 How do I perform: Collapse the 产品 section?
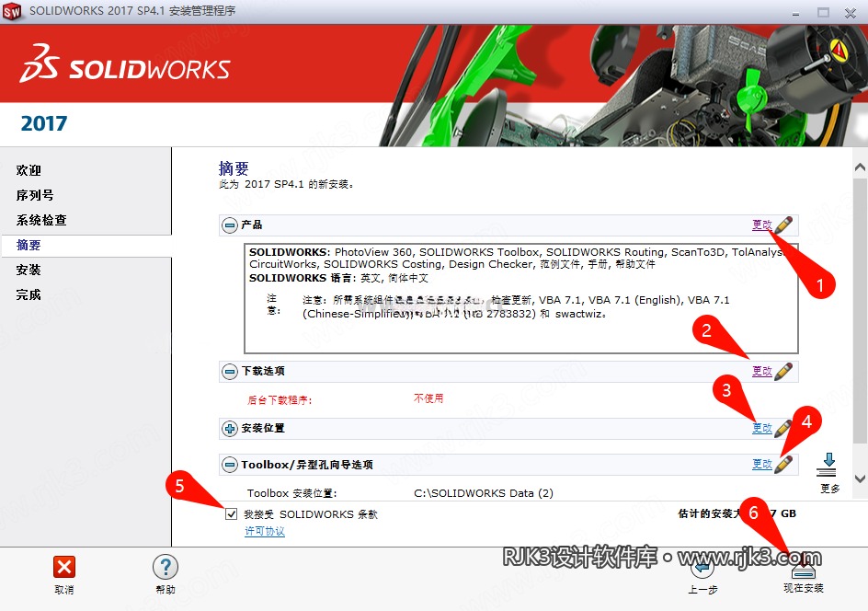click(230, 225)
